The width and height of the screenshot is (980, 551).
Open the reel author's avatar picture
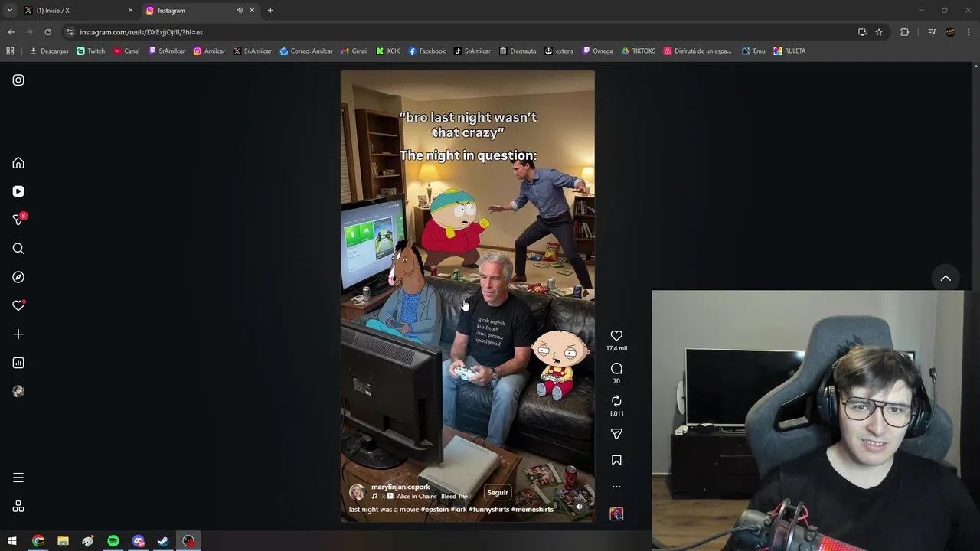[x=357, y=492]
